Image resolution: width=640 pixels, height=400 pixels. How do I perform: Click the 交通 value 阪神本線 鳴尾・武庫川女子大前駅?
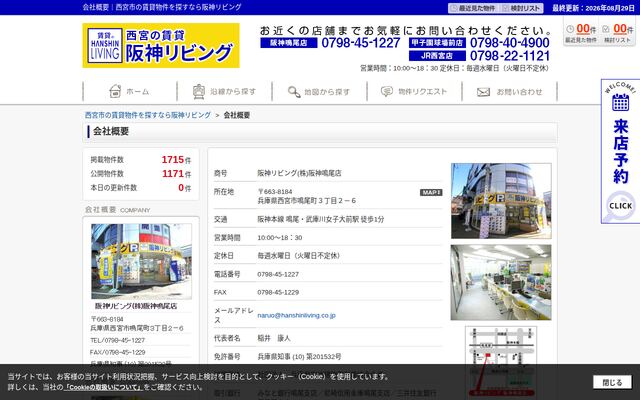320,220
